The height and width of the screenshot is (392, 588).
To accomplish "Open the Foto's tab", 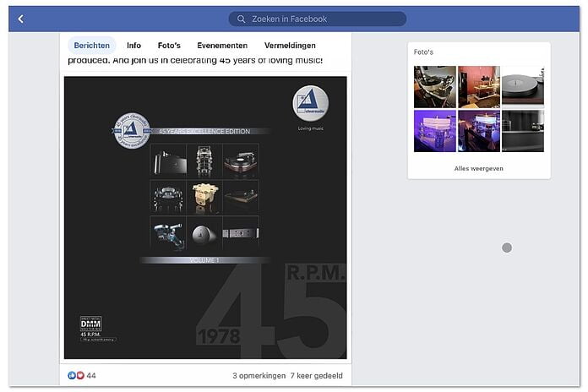I will pyautogui.click(x=169, y=46).
